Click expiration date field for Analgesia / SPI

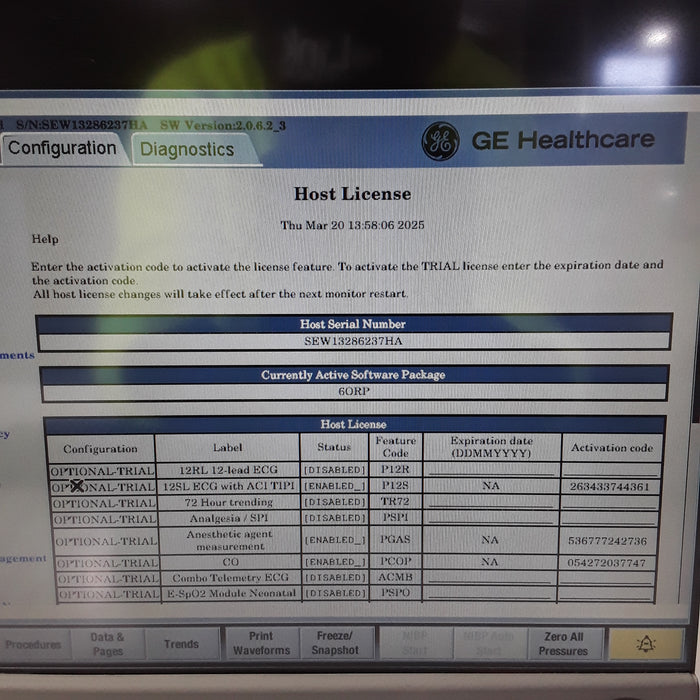[x=490, y=518]
